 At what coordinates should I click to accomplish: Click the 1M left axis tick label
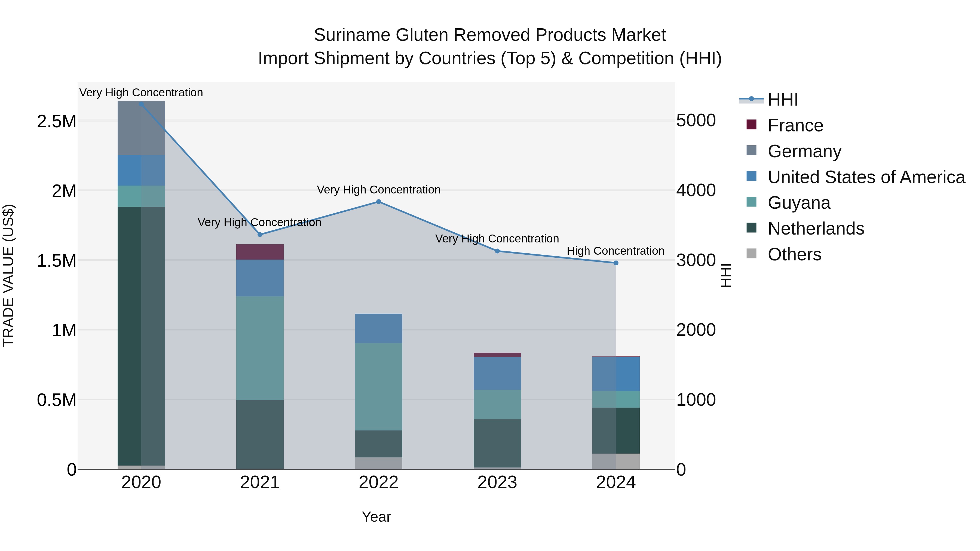point(64,330)
